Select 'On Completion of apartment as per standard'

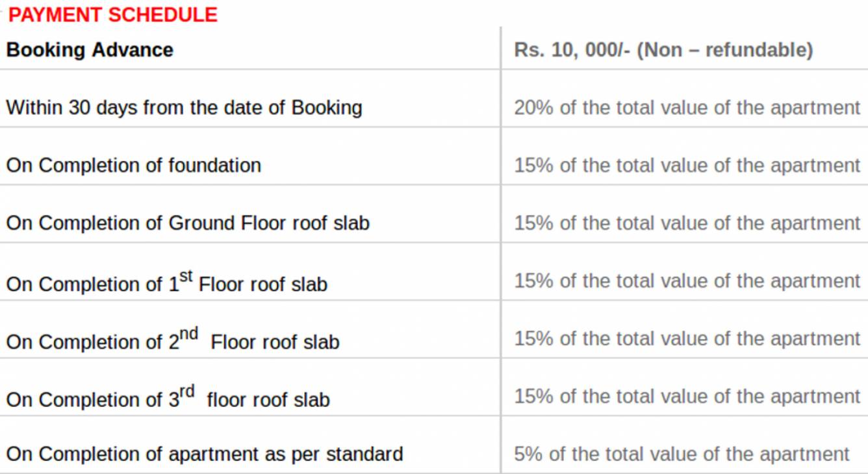pos(205,453)
